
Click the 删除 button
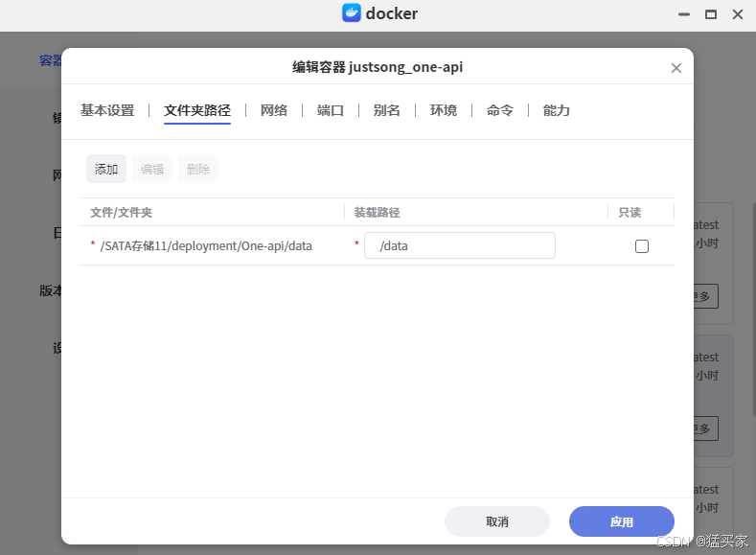coord(198,169)
